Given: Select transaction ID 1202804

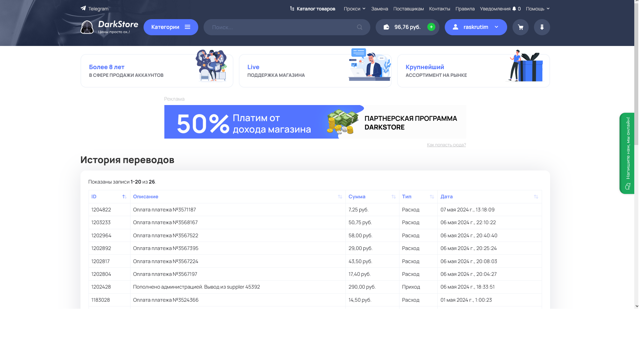Looking at the screenshot, I should pyautogui.click(x=101, y=274).
